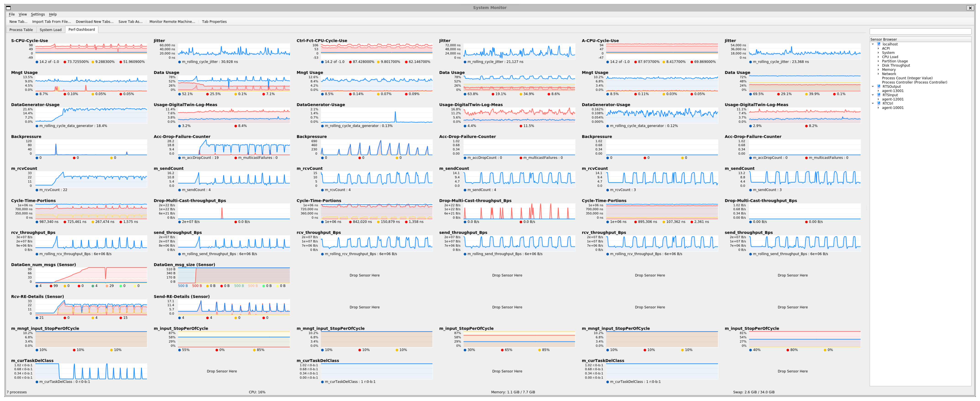
Task: Open the Settings menu
Action: coord(38,14)
